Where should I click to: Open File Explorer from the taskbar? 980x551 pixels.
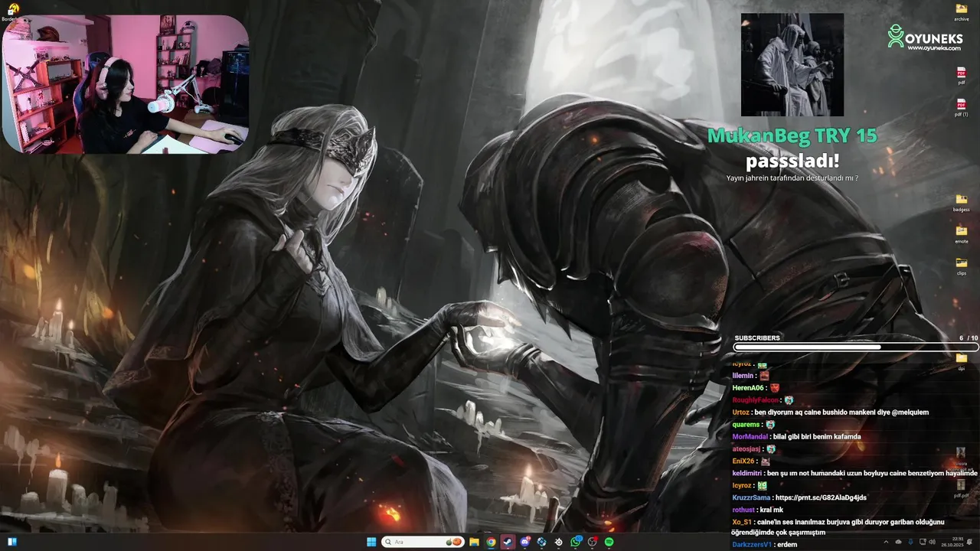[x=474, y=542]
